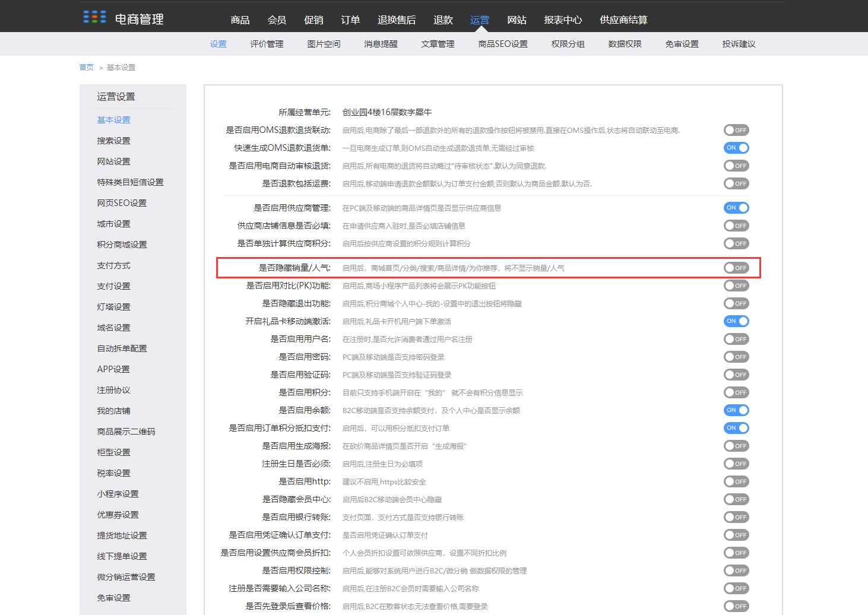Image resolution: width=868 pixels, height=615 pixels.
Task: Open 注册协议 in the sidebar
Action: point(113,390)
